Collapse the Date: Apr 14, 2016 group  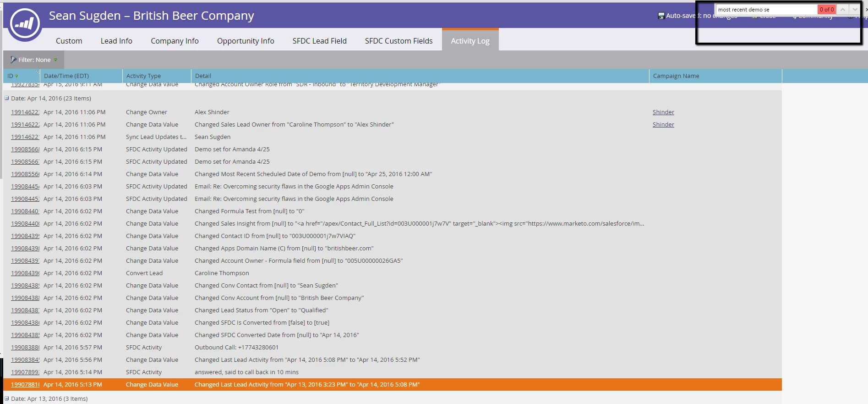click(6, 98)
